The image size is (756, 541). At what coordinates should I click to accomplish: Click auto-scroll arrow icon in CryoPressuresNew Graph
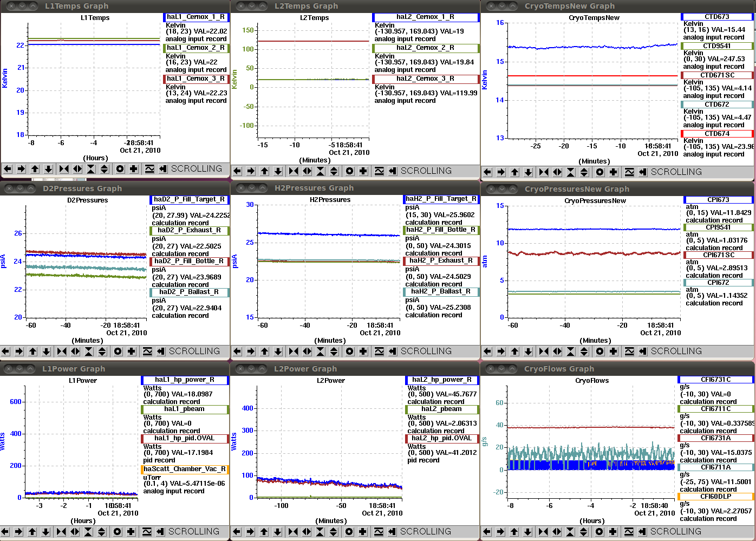click(x=643, y=351)
